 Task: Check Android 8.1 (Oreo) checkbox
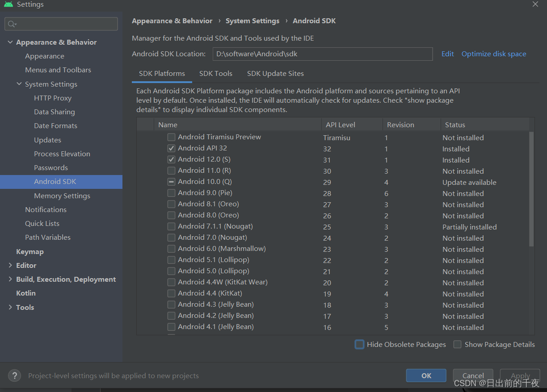[x=171, y=204]
